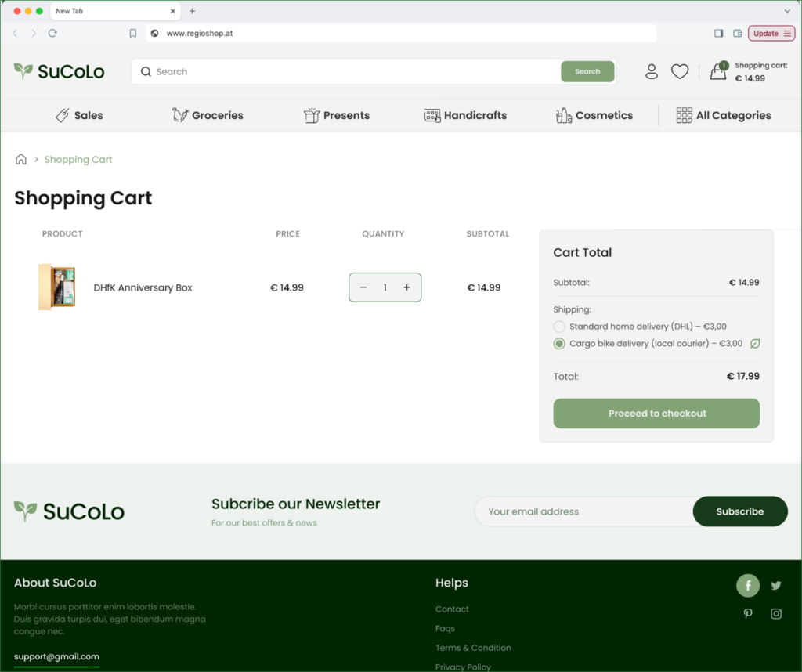Viewport: 802px width, 672px height.
Task: Click the Groceries icon in the navigation
Action: [179, 114]
